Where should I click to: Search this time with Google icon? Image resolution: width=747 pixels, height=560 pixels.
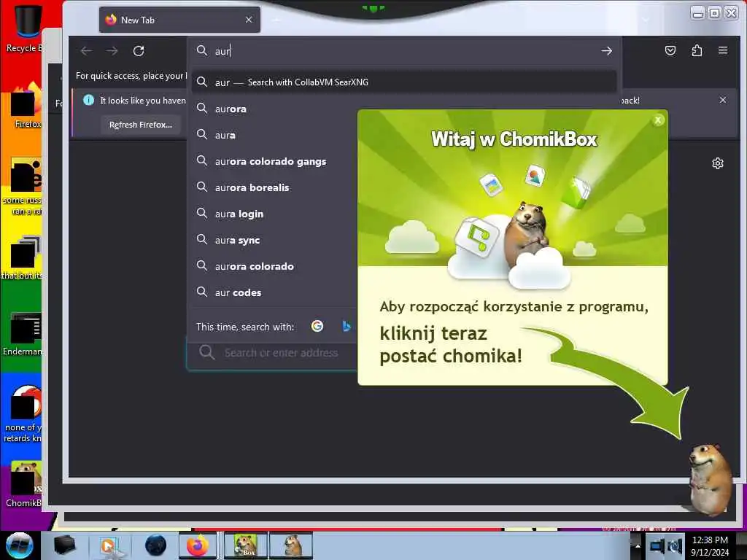317,326
